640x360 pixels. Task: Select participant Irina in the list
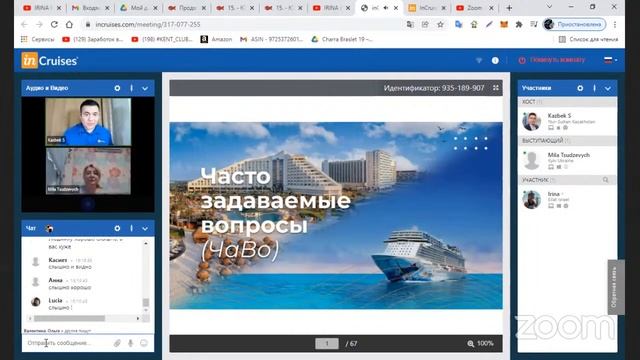coord(567,200)
